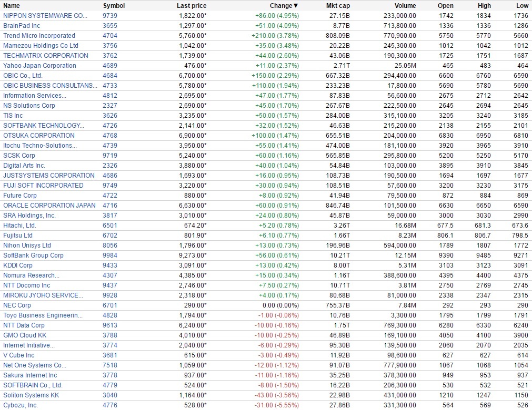Screen dimensions: 532x410
Task: Open SCSK Corp link
Action: coord(19,156)
